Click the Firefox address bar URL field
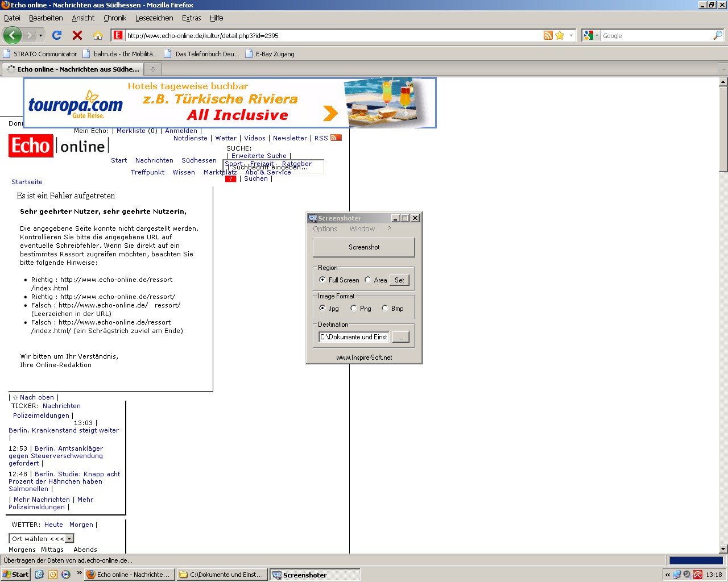 point(333,35)
